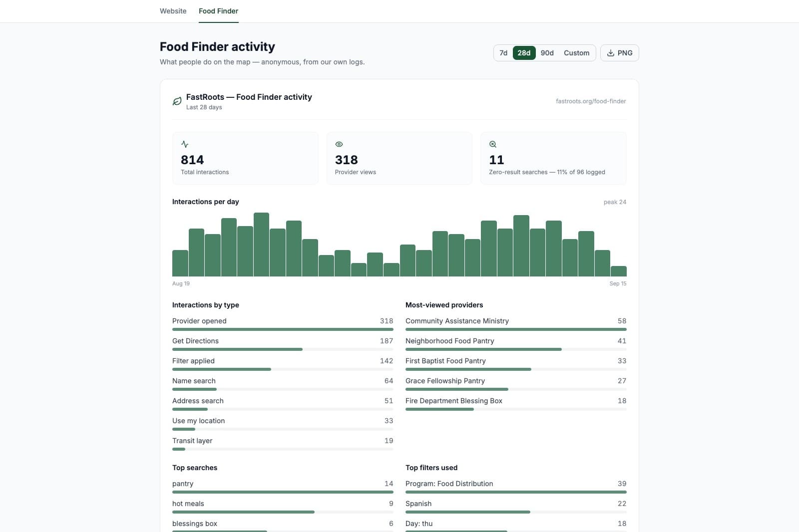This screenshot has height=532, width=799.
Task: Click the Top filters used heading
Action: pos(431,468)
